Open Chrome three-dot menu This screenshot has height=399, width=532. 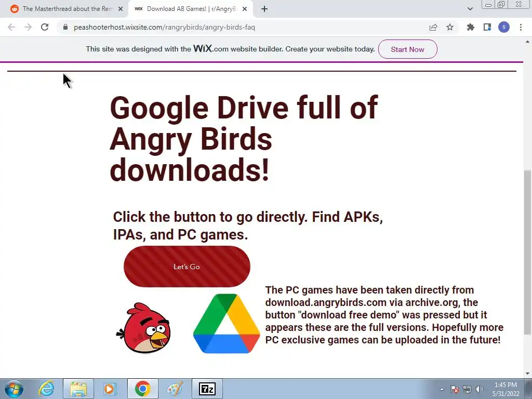[521, 27]
